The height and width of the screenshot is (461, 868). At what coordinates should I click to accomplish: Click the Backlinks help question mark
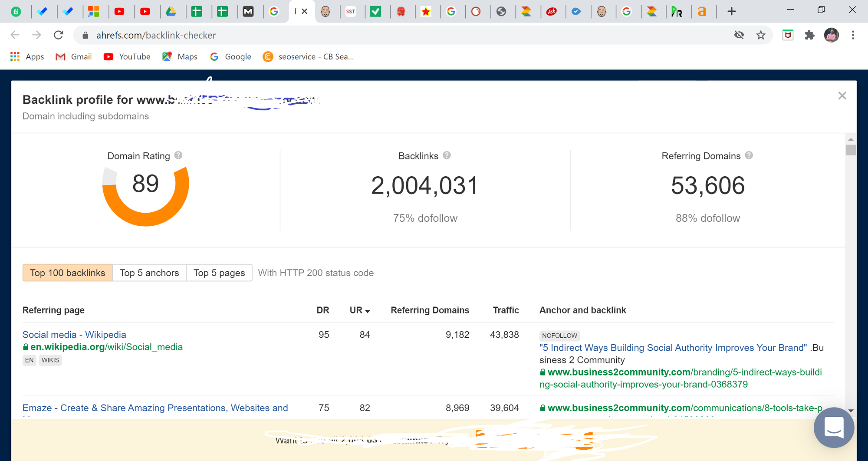(447, 155)
